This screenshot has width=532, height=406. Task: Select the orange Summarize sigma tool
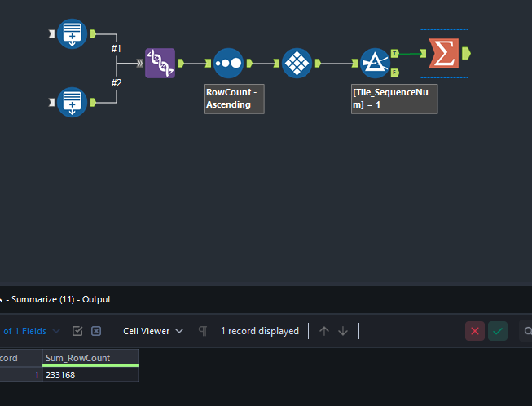pos(444,54)
